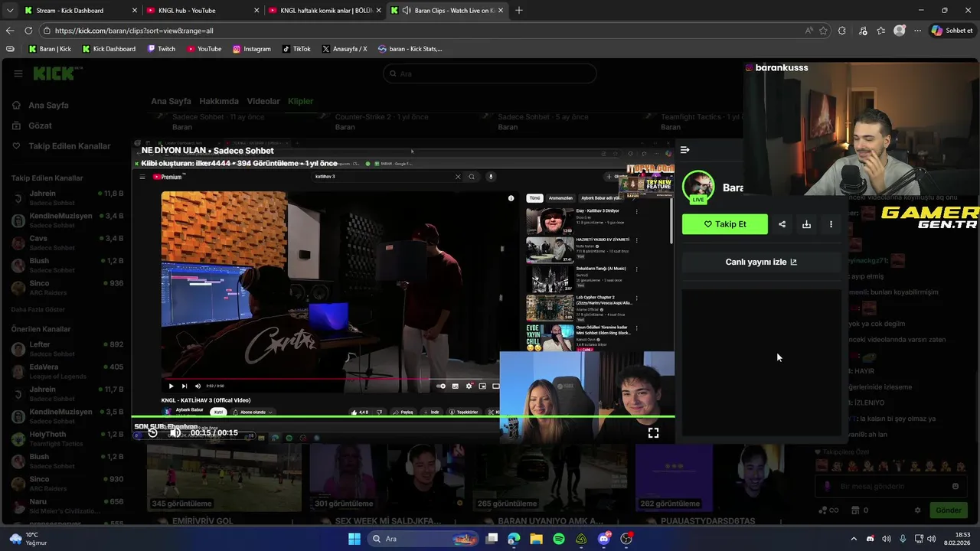Switch to the Videolar channel tab
This screenshot has width=980, height=551.
[x=263, y=101]
